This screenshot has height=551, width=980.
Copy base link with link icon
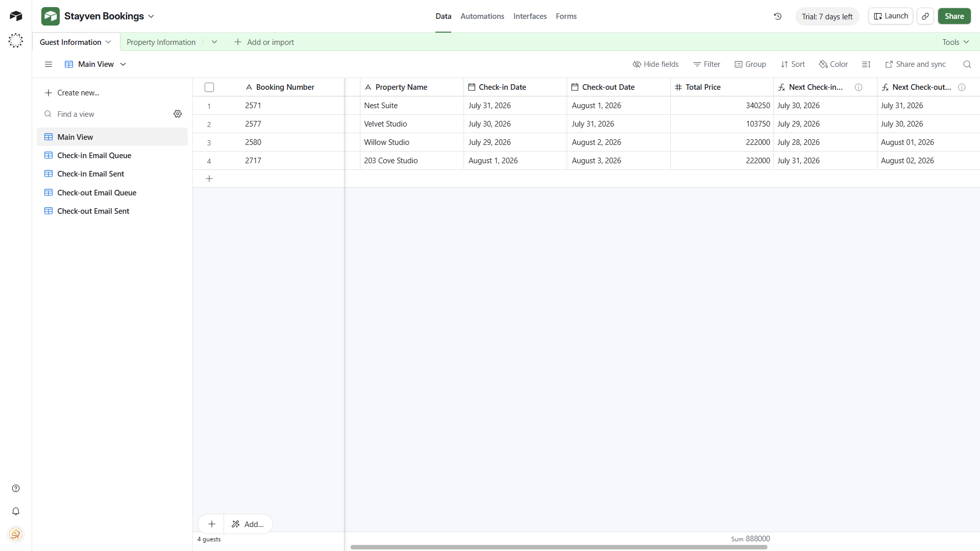click(x=925, y=16)
